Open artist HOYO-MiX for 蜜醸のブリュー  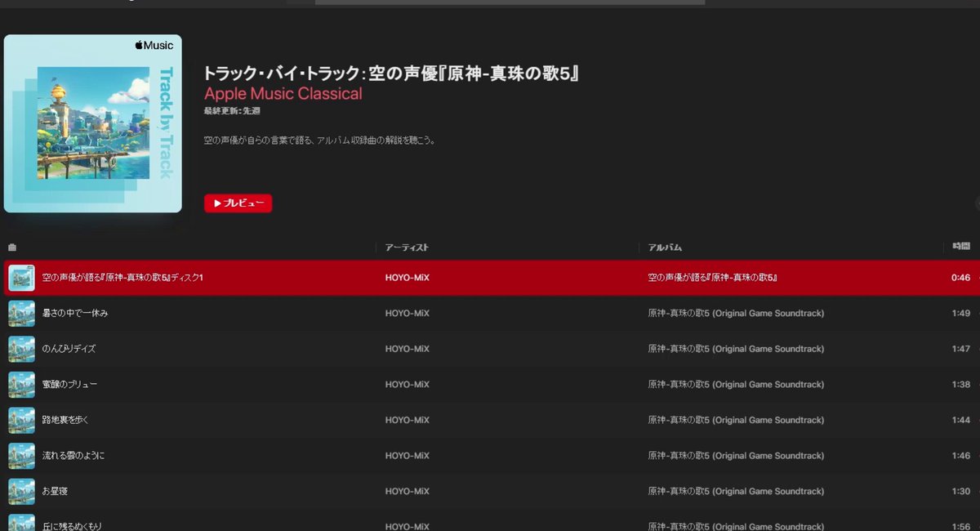pyautogui.click(x=408, y=385)
